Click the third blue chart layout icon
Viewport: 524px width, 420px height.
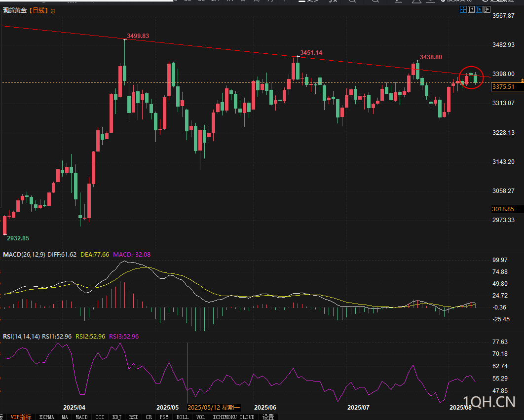479,9
